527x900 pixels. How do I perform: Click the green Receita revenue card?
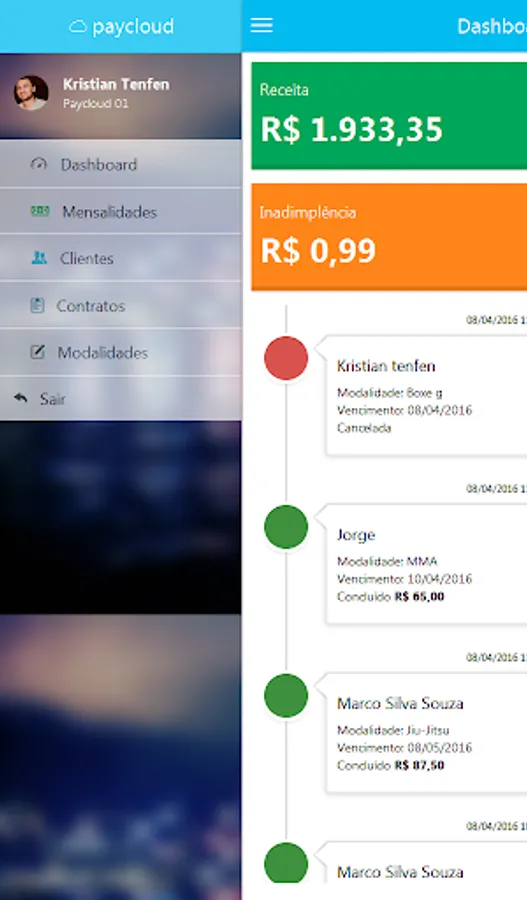(389, 116)
